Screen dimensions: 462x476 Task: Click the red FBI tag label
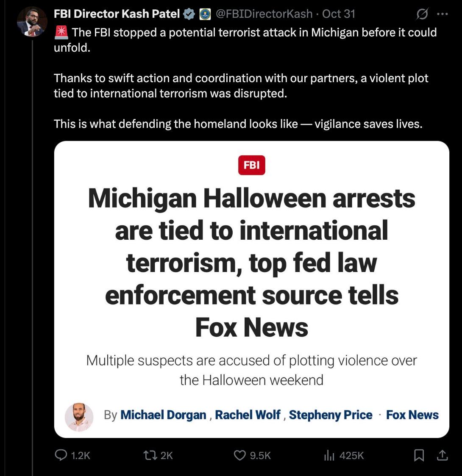coord(251,165)
